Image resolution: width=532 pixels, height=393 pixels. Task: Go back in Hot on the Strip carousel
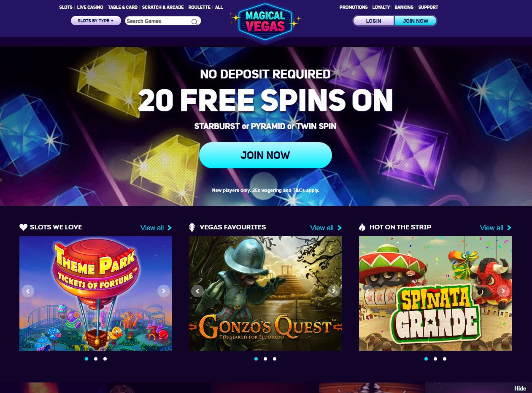[x=367, y=291]
